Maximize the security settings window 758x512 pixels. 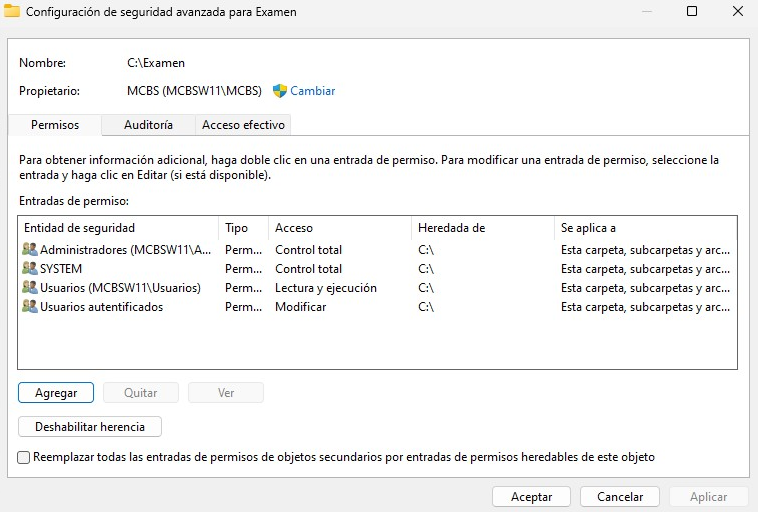[692, 12]
